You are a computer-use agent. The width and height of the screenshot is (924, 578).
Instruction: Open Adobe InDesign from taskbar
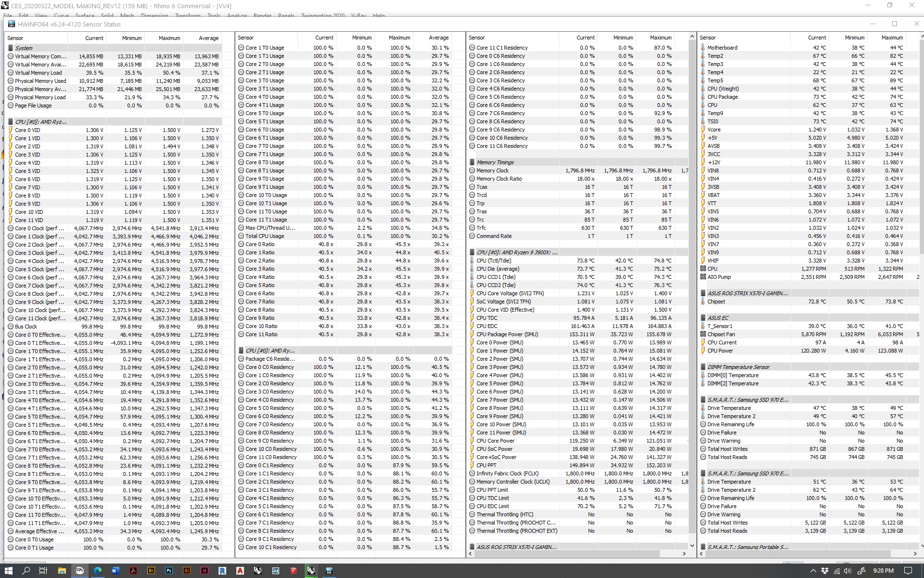coord(205,571)
